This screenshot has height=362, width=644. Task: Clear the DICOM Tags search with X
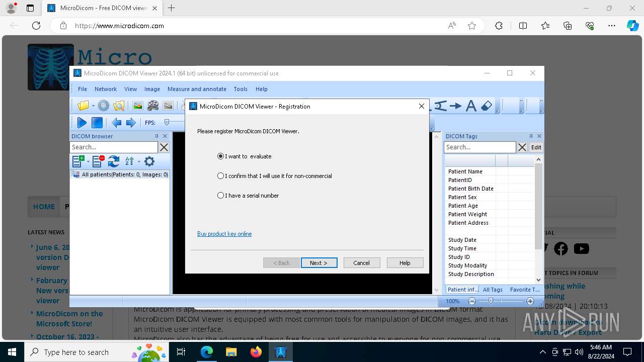[522, 147]
